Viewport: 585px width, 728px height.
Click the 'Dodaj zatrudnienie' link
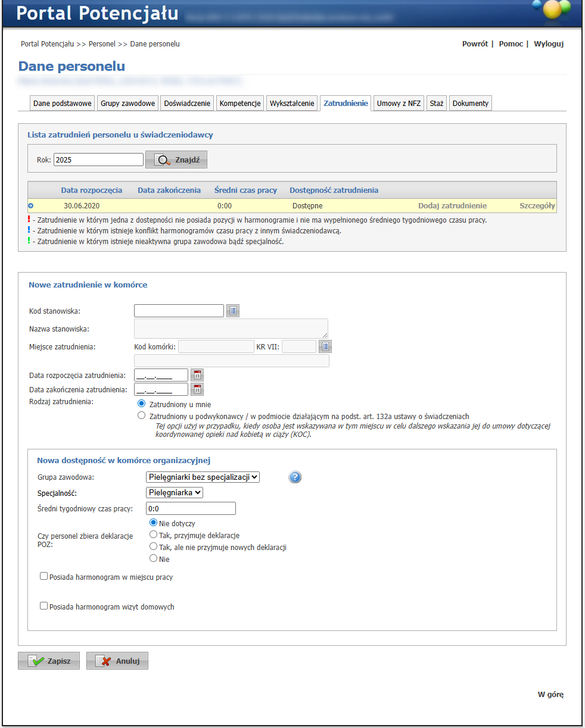pyautogui.click(x=452, y=206)
